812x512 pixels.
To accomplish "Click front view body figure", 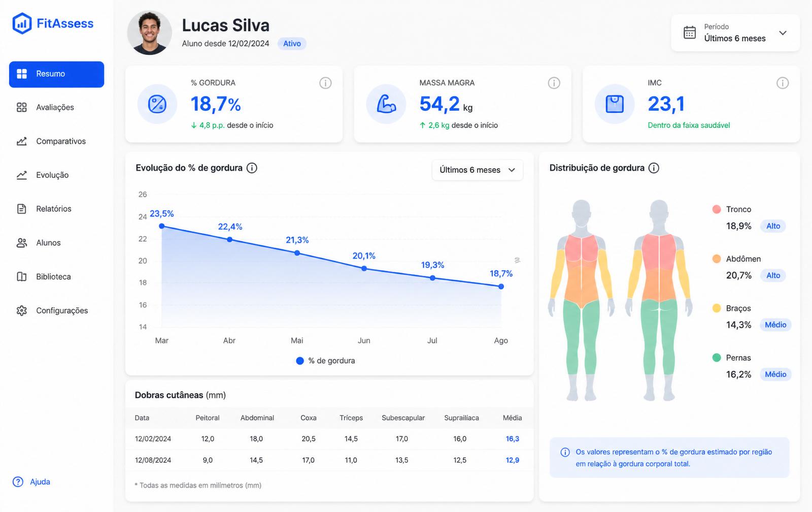I will tap(582, 300).
